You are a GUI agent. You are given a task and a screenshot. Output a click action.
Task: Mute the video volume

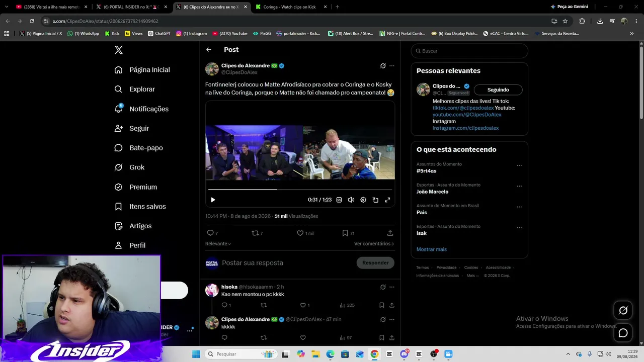(351, 200)
